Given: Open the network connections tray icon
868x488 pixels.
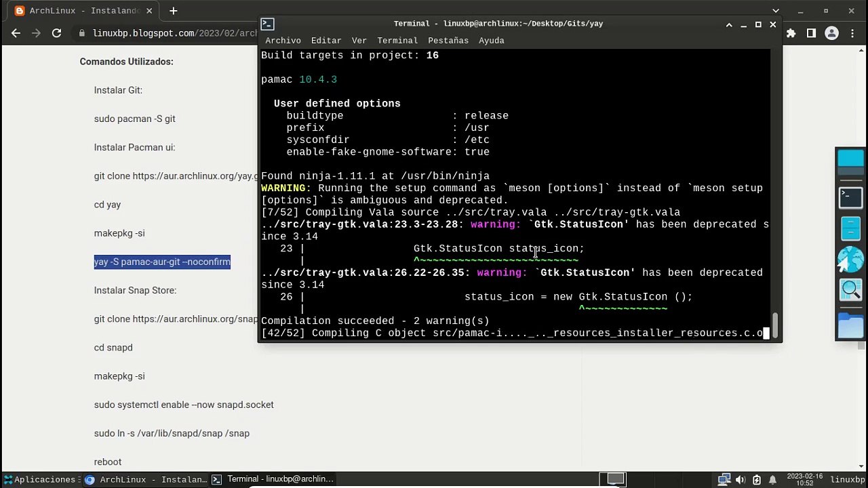Looking at the screenshot, I should (724, 479).
